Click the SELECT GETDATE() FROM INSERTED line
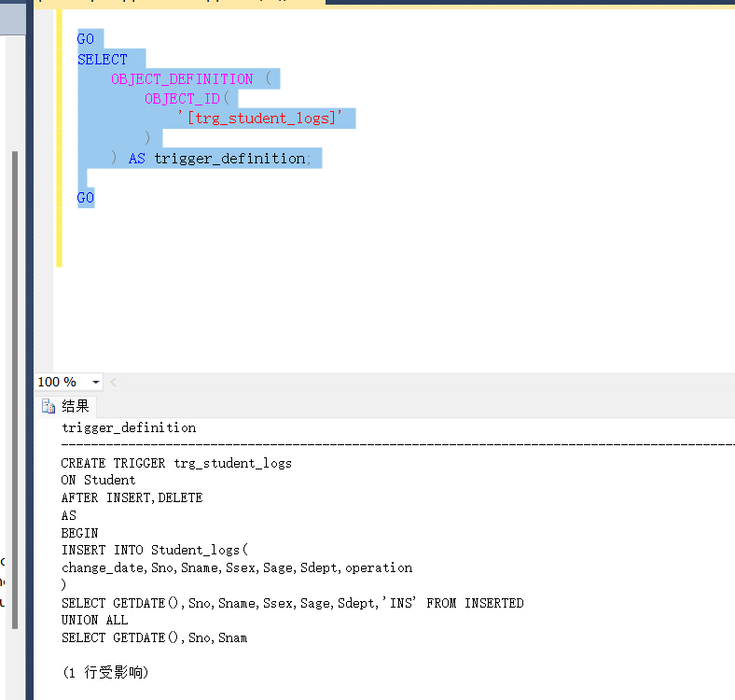This screenshot has height=700, width=735. [x=293, y=603]
